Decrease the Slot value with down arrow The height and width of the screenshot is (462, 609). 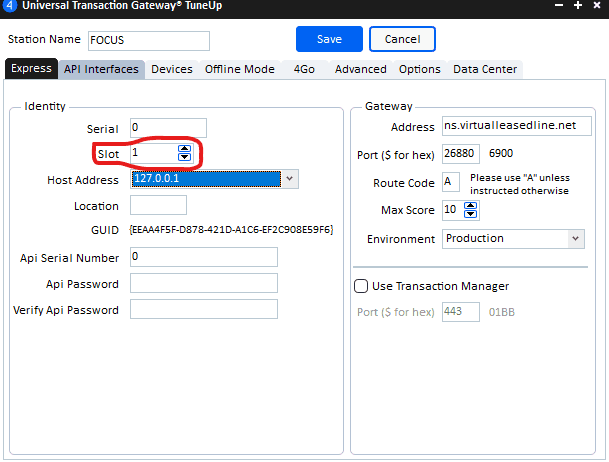coord(184,157)
